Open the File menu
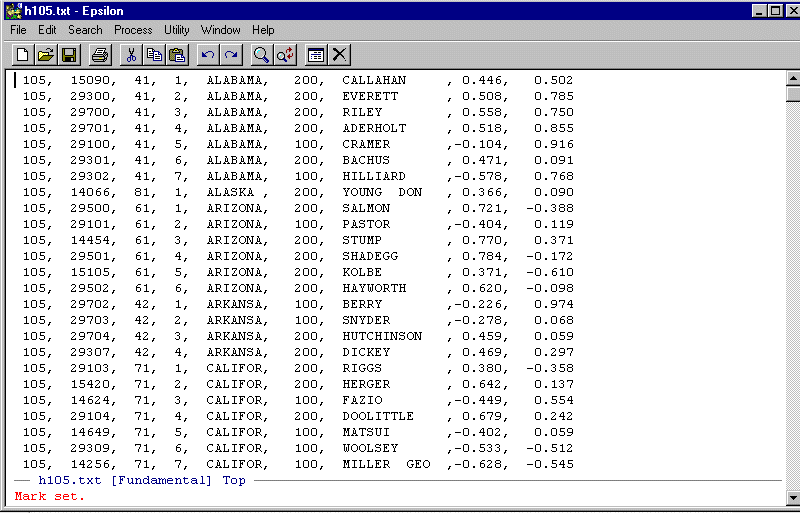The image size is (800, 513). point(18,30)
